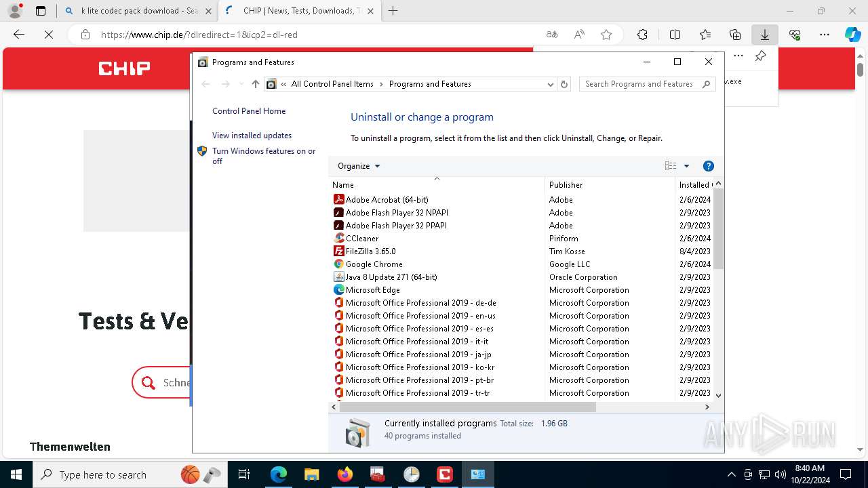Click the horizontal scrollbar in program list
Screen dimensions: 868x488
[x=467, y=407]
